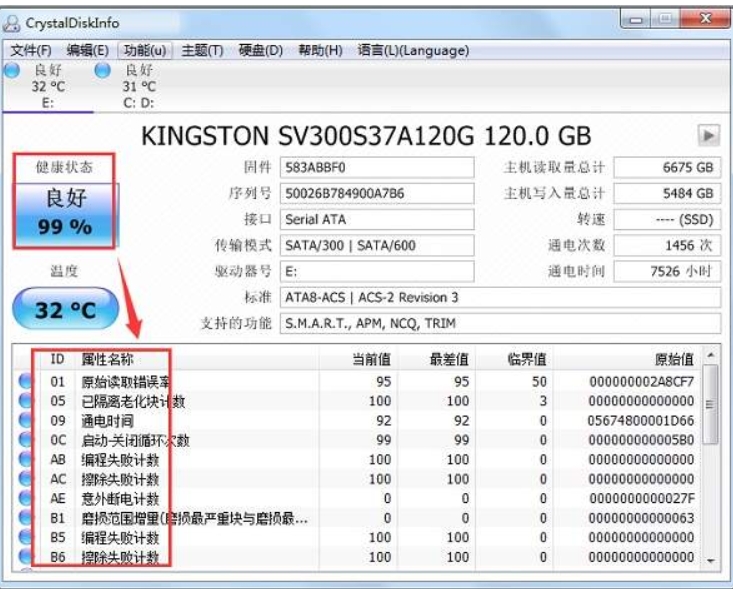The width and height of the screenshot is (733, 589).
Task: Click the blue status orb for C: D:
Action: (102, 71)
